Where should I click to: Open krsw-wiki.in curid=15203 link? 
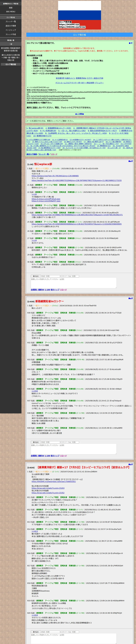(48, 488)
